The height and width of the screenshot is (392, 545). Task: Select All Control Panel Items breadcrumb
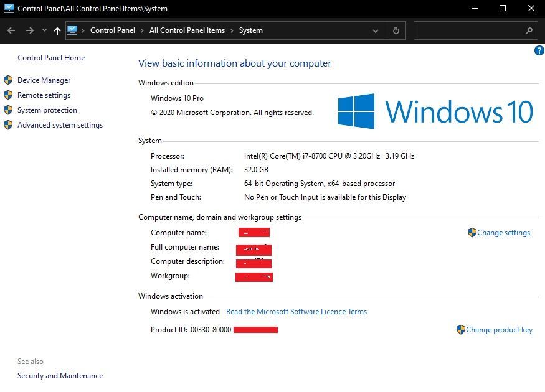pyautogui.click(x=187, y=30)
